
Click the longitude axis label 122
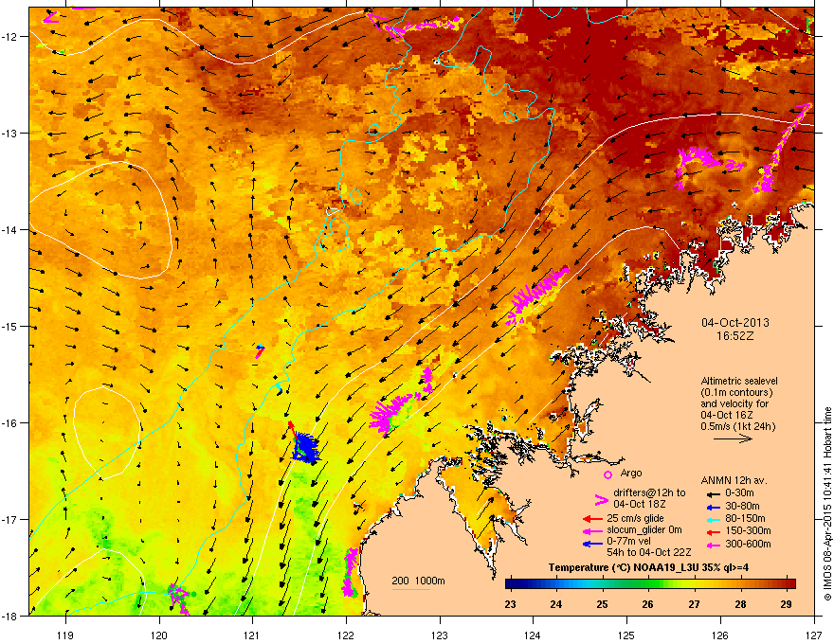346,635
